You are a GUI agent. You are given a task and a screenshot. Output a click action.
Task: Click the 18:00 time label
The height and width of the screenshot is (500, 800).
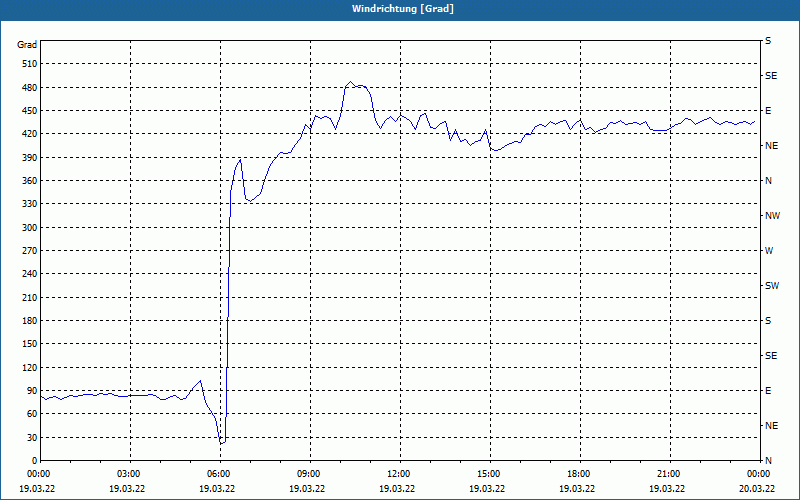(580, 474)
